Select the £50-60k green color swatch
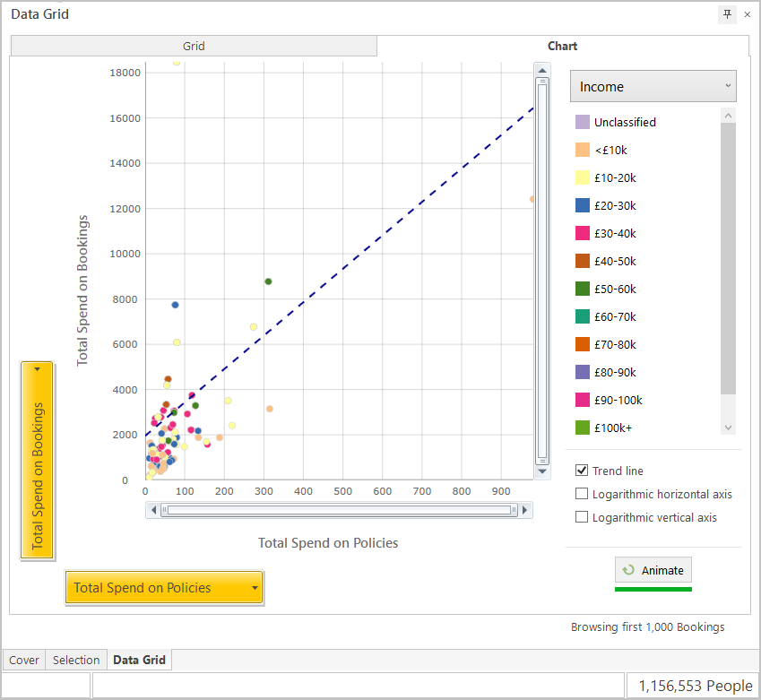Image resolution: width=761 pixels, height=700 pixels. click(x=581, y=289)
